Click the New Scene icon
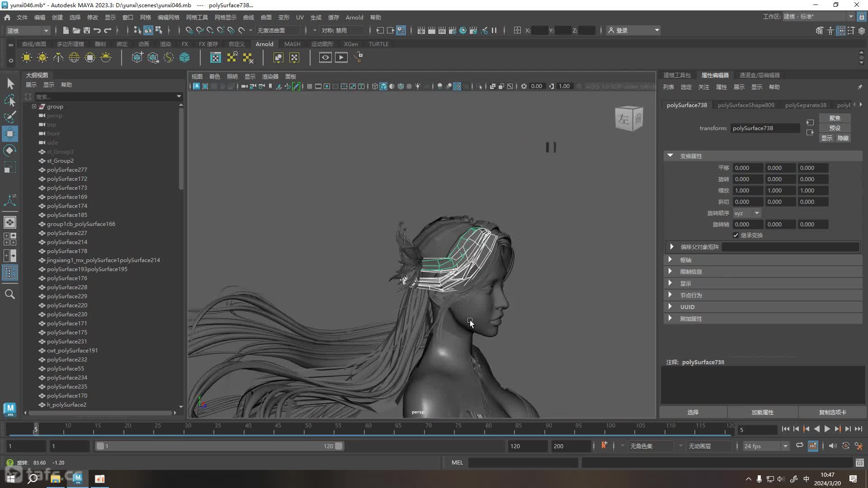 (x=66, y=30)
